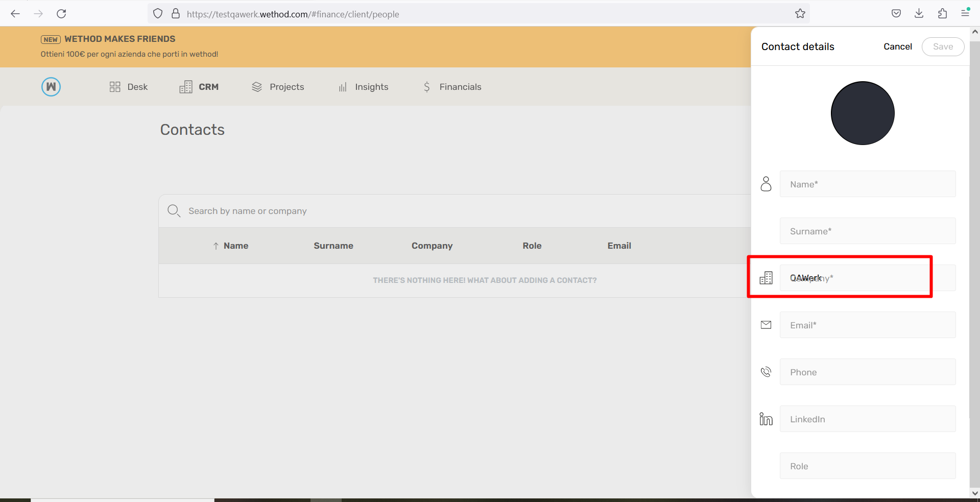Open the Desk menu
The height and width of the screenshot is (502, 980).
coord(129,87)
